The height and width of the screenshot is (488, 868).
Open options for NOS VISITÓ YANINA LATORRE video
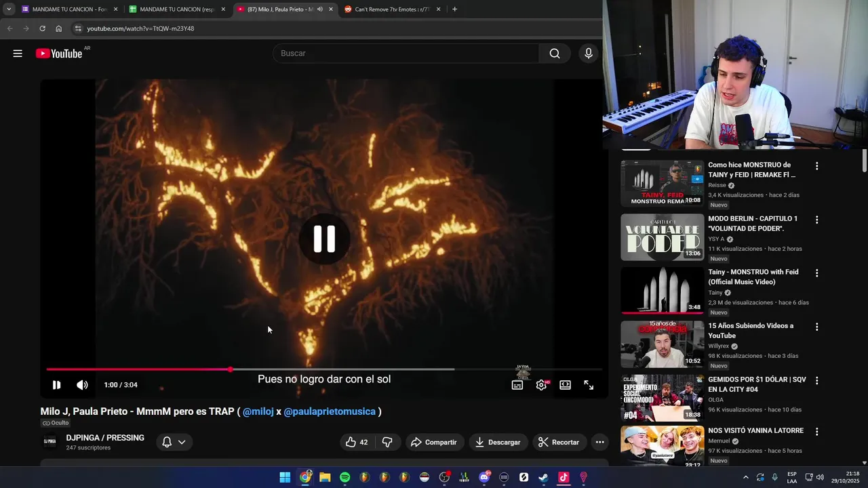816,432
